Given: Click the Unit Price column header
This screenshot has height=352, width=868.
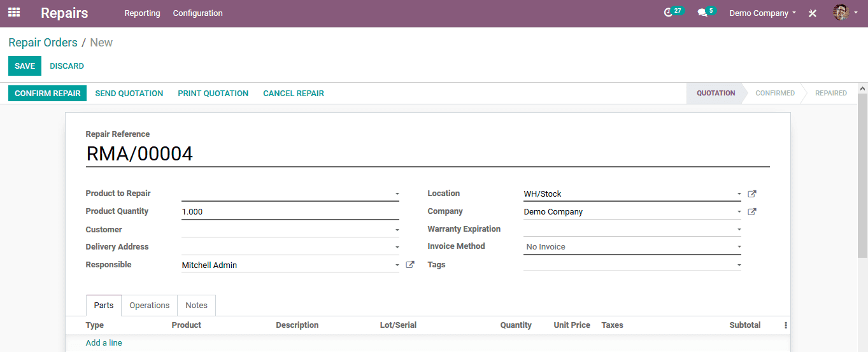Looking at the screenshot, I should pyautogui.click(x=572, y=325).
